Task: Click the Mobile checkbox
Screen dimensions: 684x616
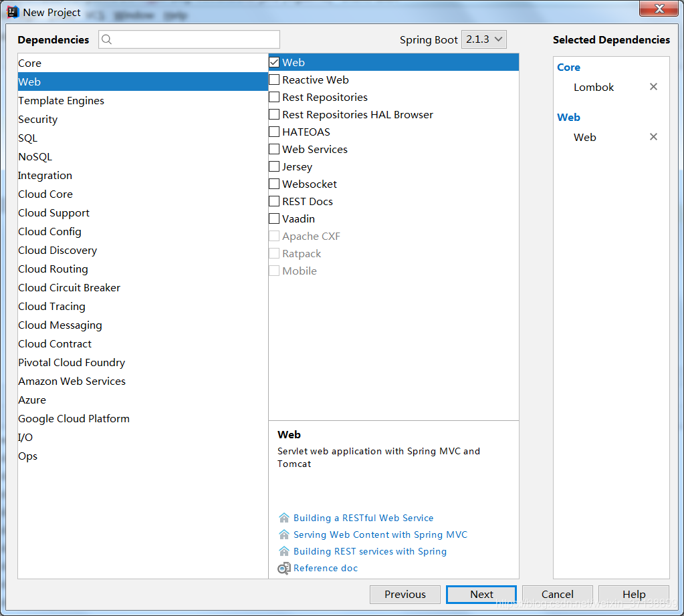Action: (274, 271)
